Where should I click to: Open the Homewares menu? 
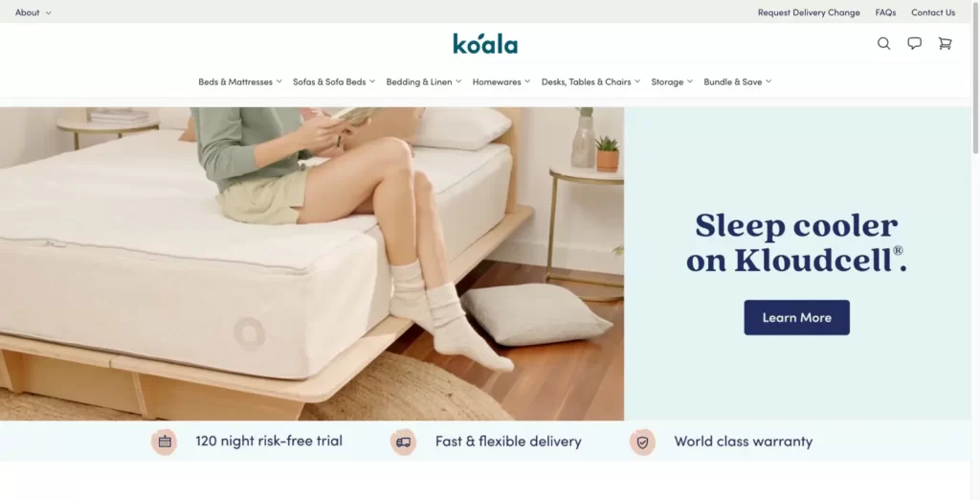pos(501,82)
